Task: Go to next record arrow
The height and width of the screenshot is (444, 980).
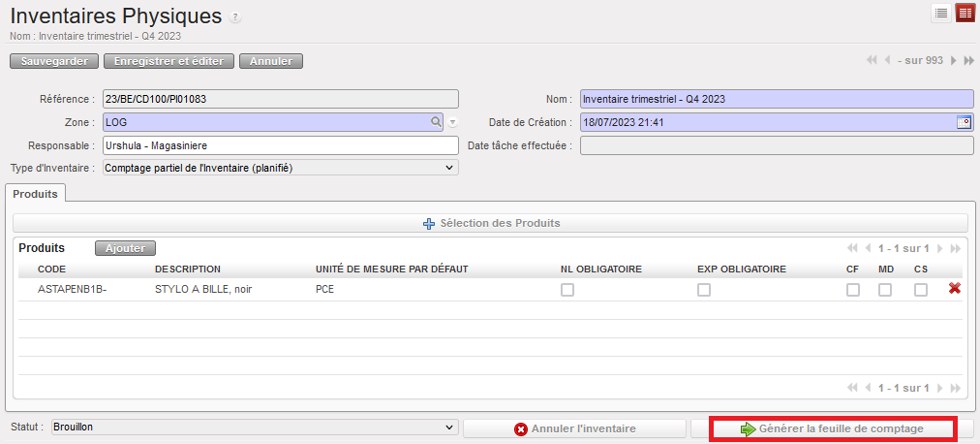Action: pos(954,61)
